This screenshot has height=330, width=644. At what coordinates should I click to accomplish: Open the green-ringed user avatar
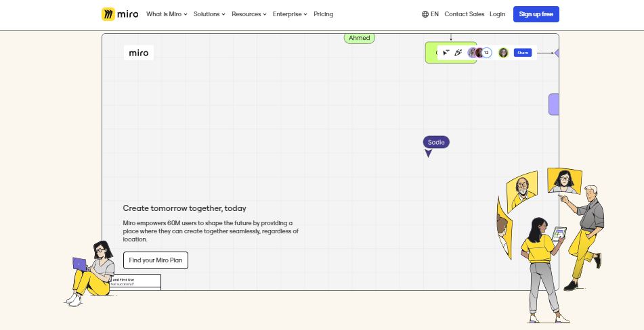[503, 53]
